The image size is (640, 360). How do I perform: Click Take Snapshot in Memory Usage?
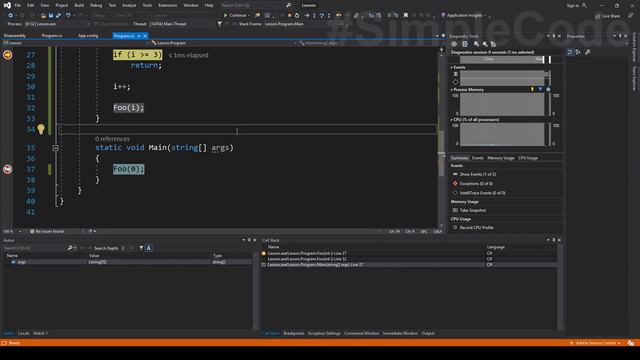tap(473, 210)
